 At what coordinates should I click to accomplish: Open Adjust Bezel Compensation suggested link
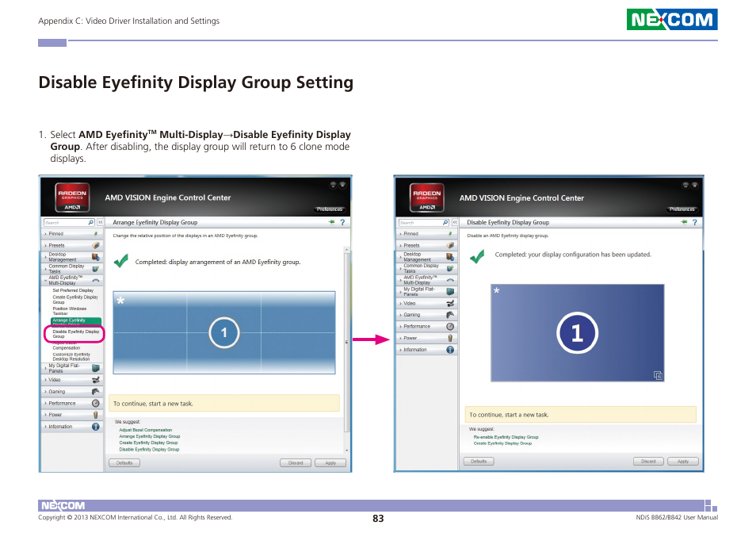click(146, 430)
